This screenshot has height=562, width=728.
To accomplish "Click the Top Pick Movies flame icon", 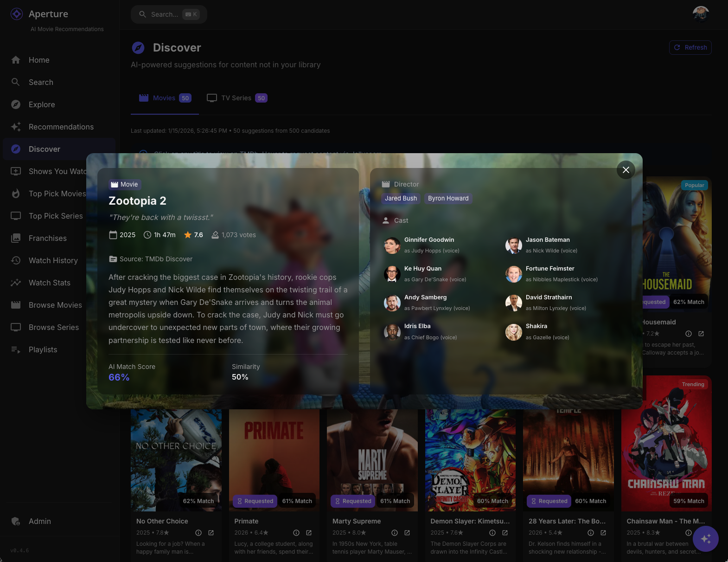I will click(x=16, y=194).
